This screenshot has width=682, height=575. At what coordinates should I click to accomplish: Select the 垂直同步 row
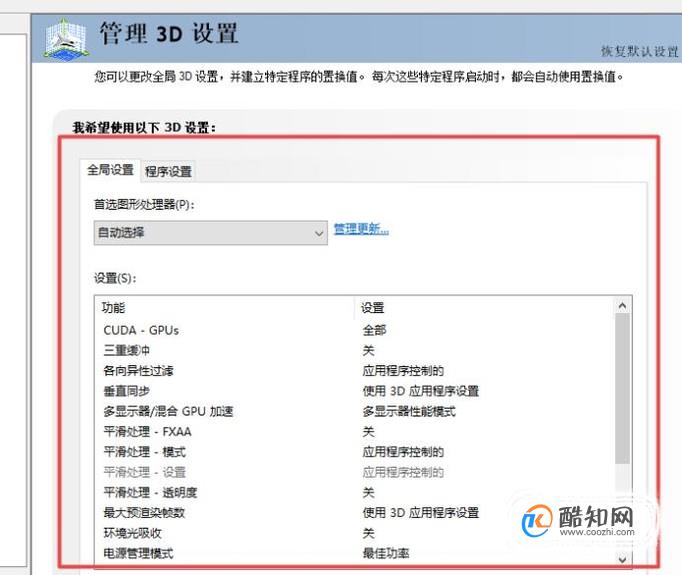pyautogui.click(x=354, y=391)
